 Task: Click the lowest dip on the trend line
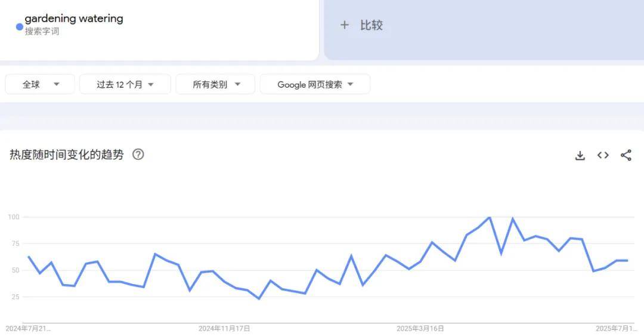point(259,298)
